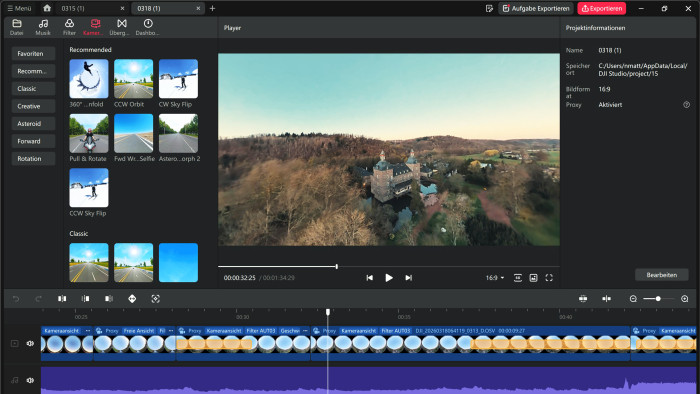Viewport: 700px width, 394px height.
Task: Toggle timeline snapping magnet icon
Action: click(583, 299)
